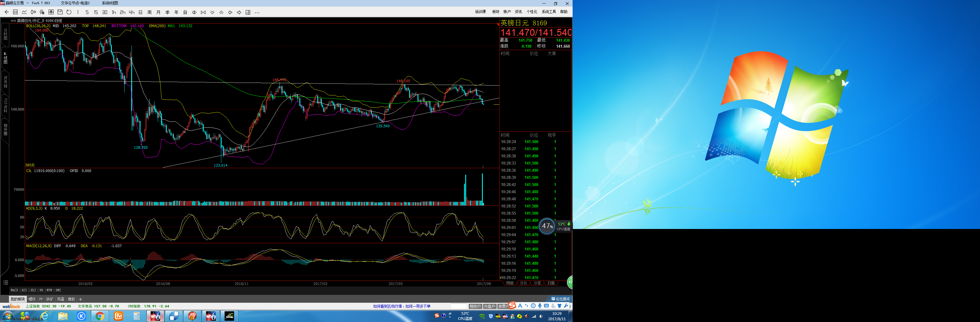This screenshot has width=980, height=322.
Task: Open the Calculator from the taskbar
Action: tap(137, 316)
